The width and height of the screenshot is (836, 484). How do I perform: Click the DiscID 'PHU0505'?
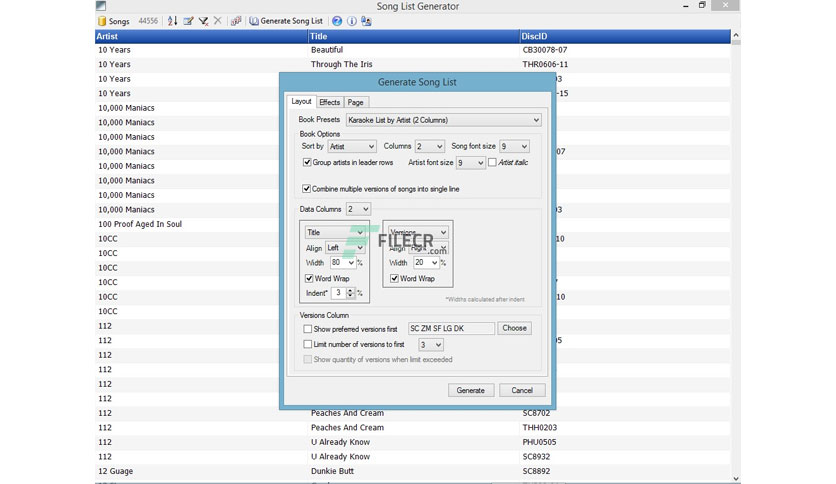540,442
